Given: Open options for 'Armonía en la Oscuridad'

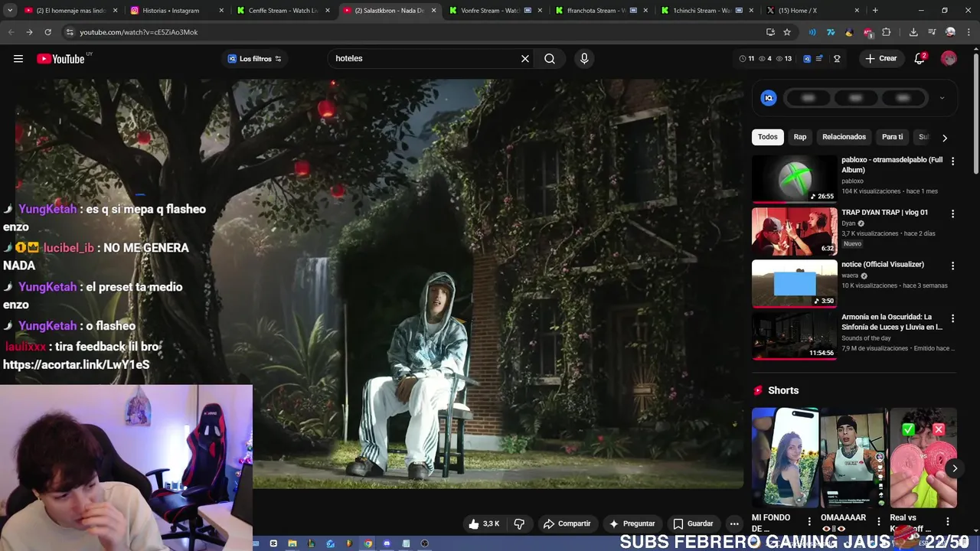Looking at the screenshot, I should [952, 318].
